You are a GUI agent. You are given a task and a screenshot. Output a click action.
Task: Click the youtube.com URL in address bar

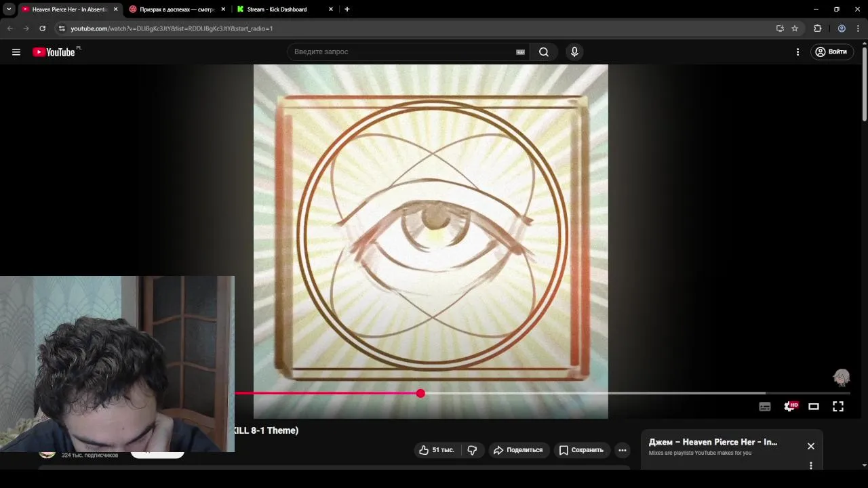point(172,28)
